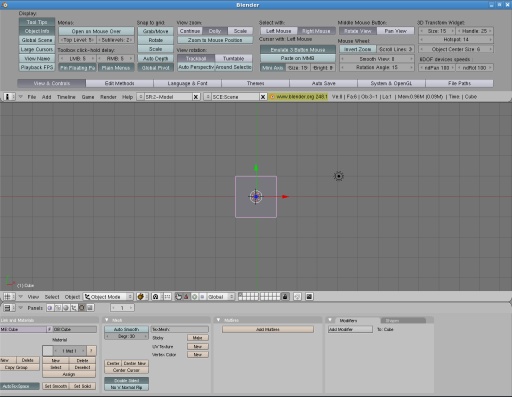Open the File Paths preferences tab
512x397 pixels.
pyautogui.click(x=459, y=83)
